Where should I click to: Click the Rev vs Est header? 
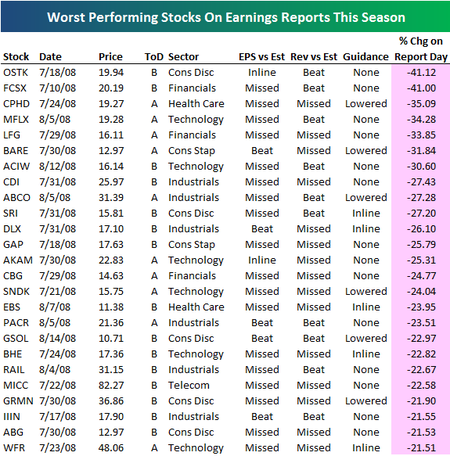(314, 57)
